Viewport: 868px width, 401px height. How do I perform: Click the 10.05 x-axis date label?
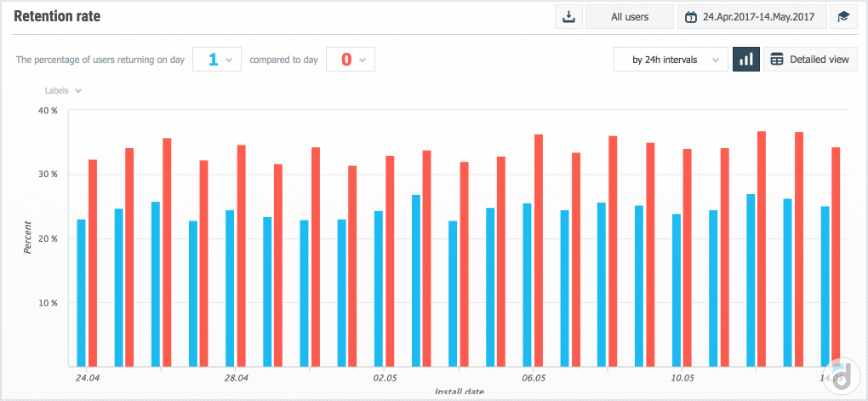[x=682, y=377]
